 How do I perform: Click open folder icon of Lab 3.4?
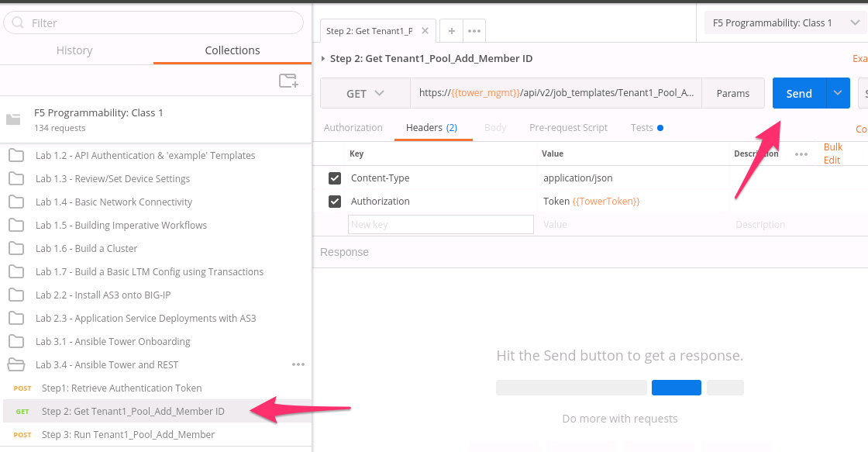point(16,364)
